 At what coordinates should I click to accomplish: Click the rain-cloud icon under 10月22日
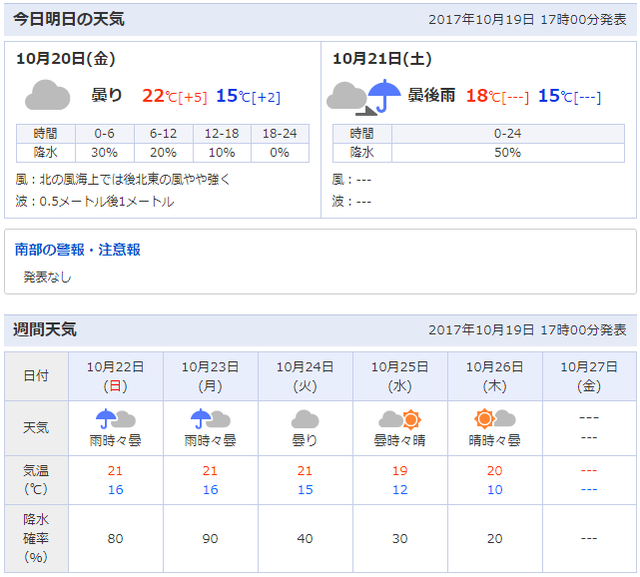coord(116,419)
